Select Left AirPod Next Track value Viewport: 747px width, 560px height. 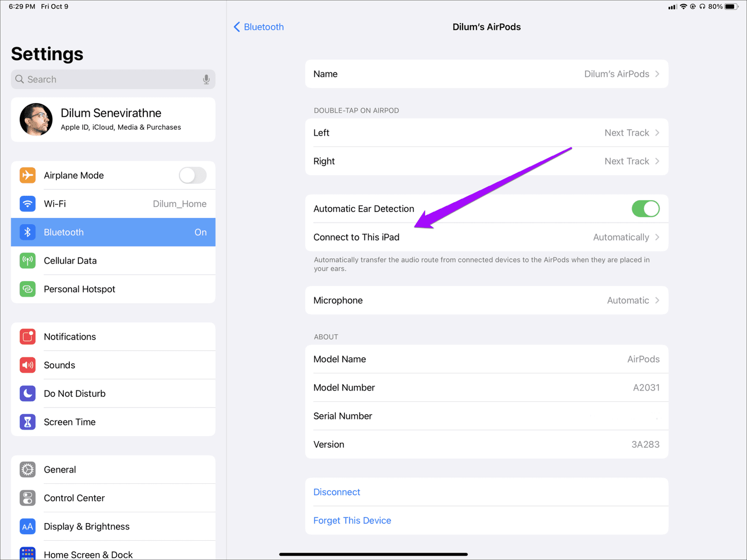pos(627,132)
